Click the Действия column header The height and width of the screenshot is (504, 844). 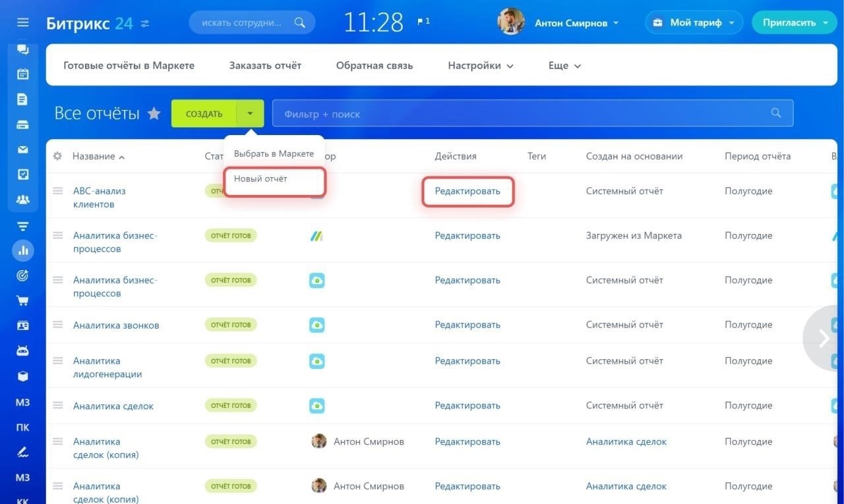coord(456,156)
